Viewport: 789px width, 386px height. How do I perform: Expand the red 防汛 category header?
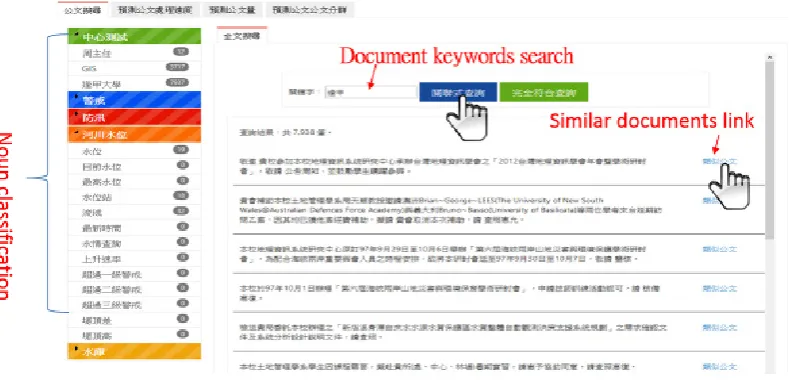point(134,117)
